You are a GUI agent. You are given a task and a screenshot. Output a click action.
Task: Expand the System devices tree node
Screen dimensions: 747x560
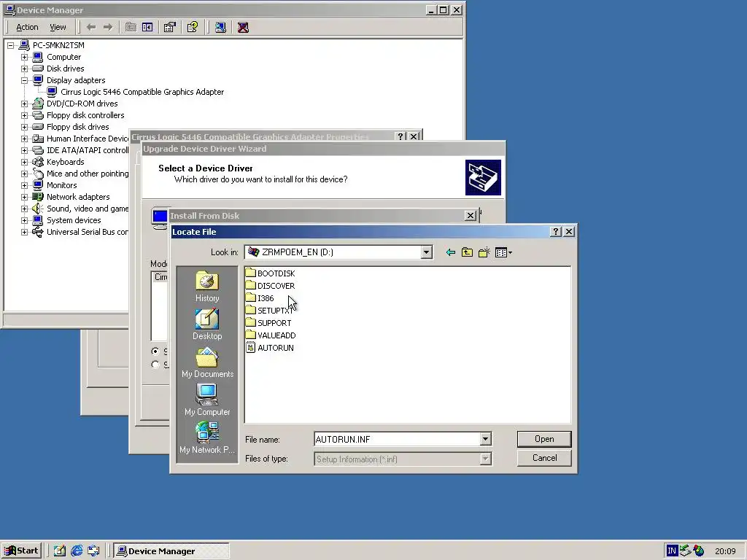click(24, 220)
